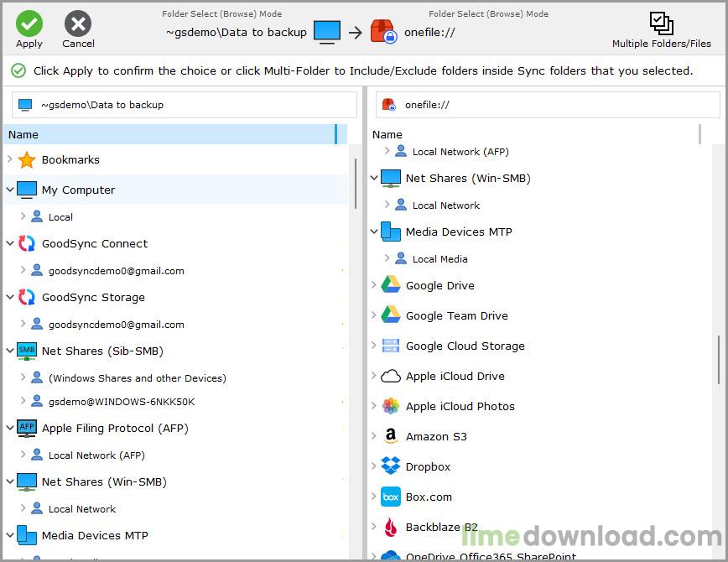The width and height of the screenshot is (728, 562).
Task: Select left pane Local Network item
Action: (x=82, y=509)
